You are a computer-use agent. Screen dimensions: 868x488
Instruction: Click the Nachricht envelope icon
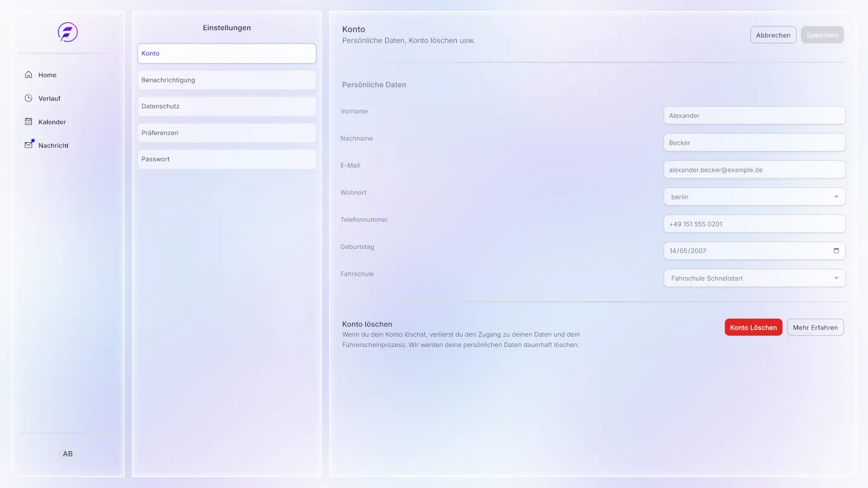[28, 145]
